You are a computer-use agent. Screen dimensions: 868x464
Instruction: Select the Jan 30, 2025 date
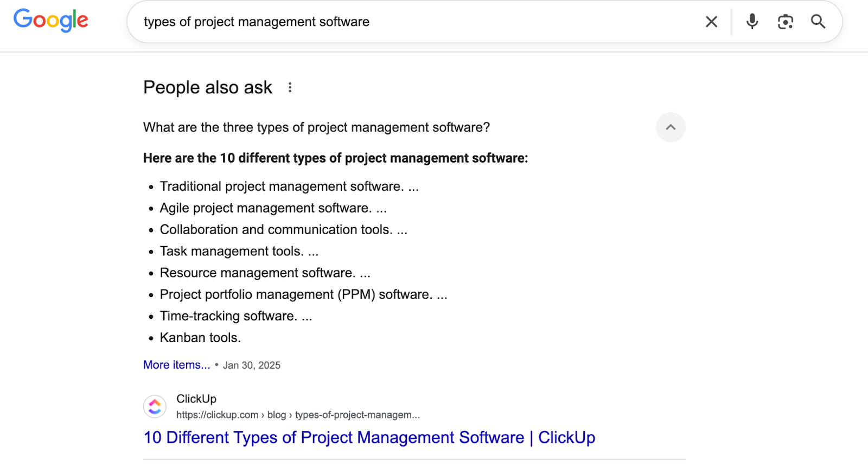click(x=252, y=365)
